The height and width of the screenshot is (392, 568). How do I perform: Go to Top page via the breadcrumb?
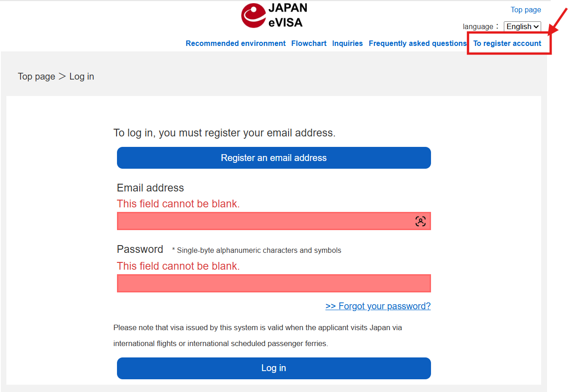click(36, 76)
